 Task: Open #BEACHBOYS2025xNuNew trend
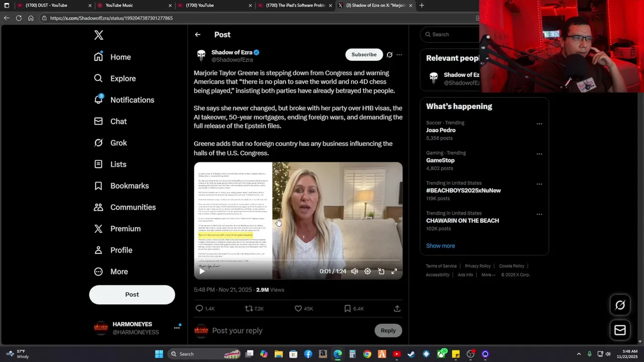(463, 191)
